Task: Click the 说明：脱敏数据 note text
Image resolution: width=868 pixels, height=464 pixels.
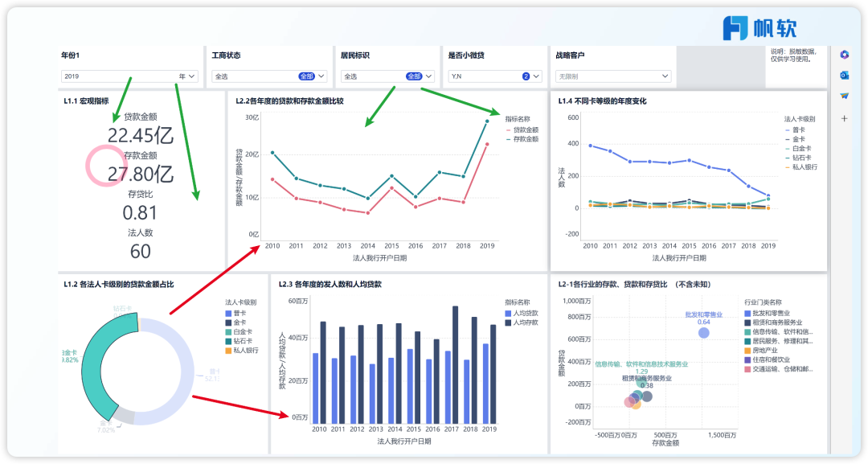Action: [793, 55]
